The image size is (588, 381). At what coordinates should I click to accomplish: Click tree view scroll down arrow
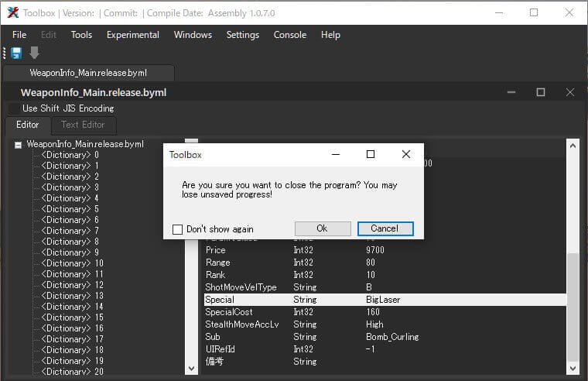[x=191, y=369]
